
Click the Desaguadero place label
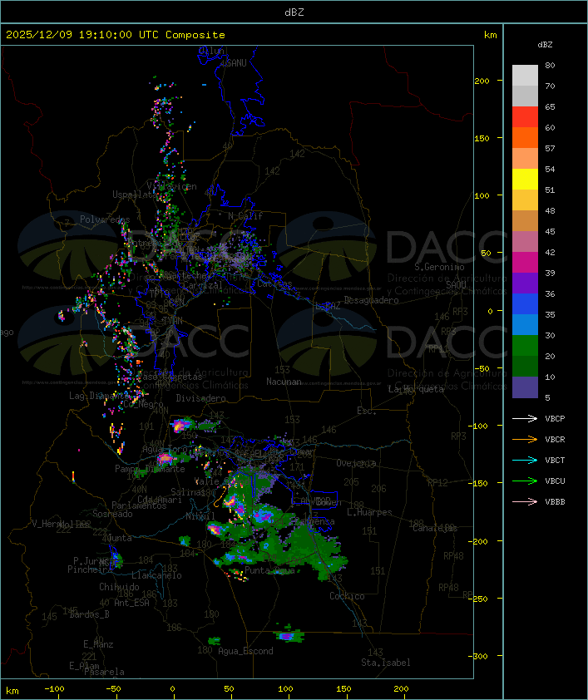pos(372,300)
